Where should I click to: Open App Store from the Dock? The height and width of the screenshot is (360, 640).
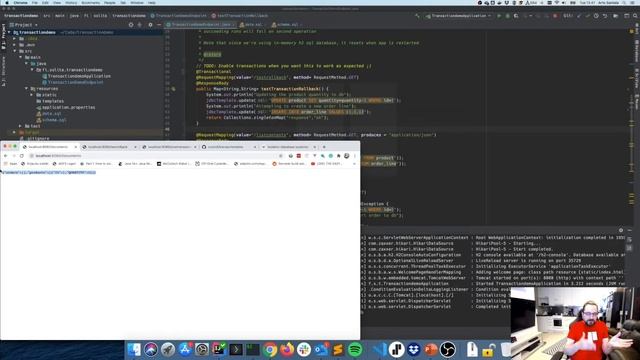(184, 350)
